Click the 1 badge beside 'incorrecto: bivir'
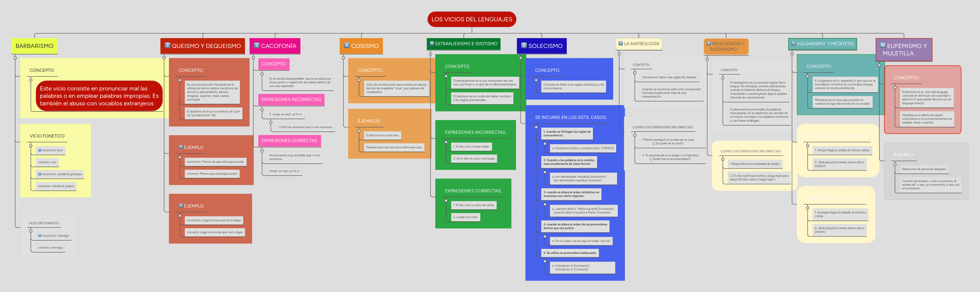Viewport: 980px width, 292px height. coord(40,150)
